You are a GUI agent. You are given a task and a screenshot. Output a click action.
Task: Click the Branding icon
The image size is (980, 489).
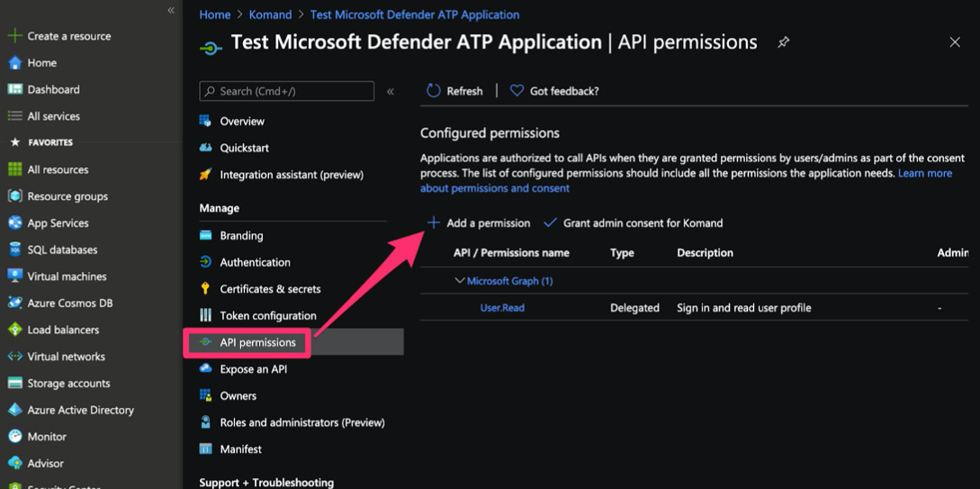[x=205, y=236]
